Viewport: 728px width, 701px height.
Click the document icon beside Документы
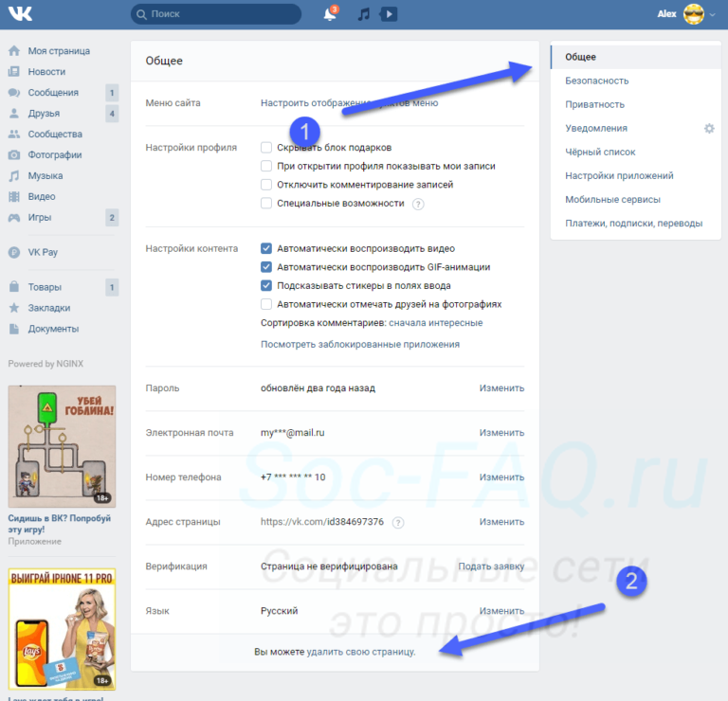[x=14, y=329]
